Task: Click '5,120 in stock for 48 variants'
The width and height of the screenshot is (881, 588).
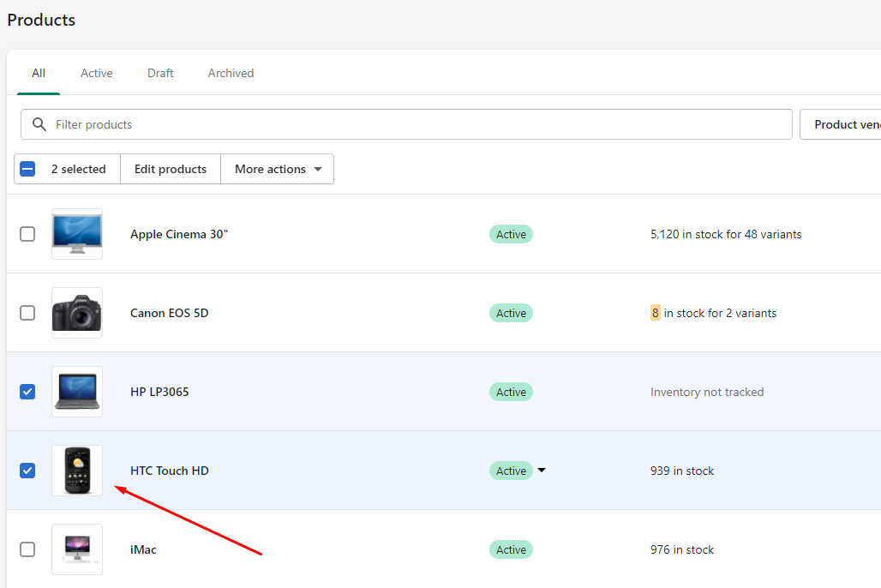Action: click(x=726, y=234)
